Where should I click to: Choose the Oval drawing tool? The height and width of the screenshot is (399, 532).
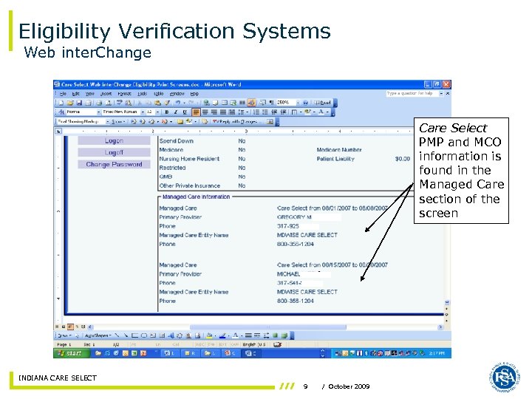[x=144, y=336]
